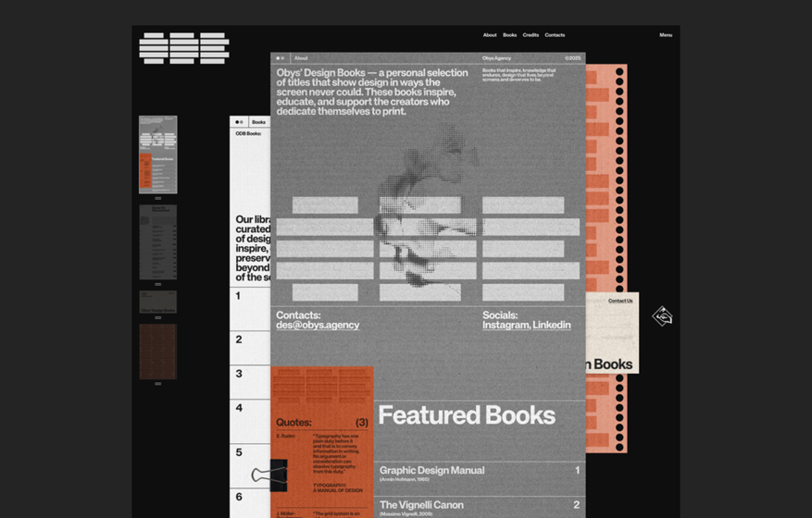812x518 pixels.
Task: Open the Linkedin social link
Action: click(552, 326)
